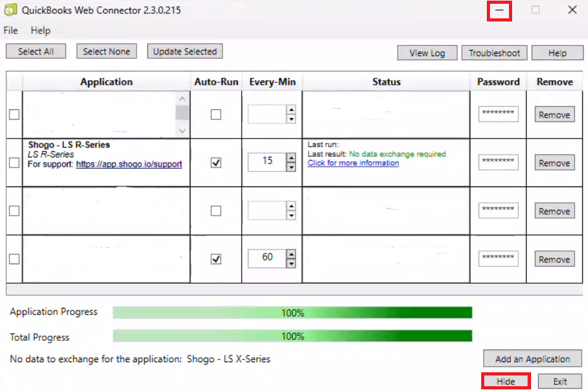Click the Status column header
This screenshot has height=390, width=588.
pos(386,82)
